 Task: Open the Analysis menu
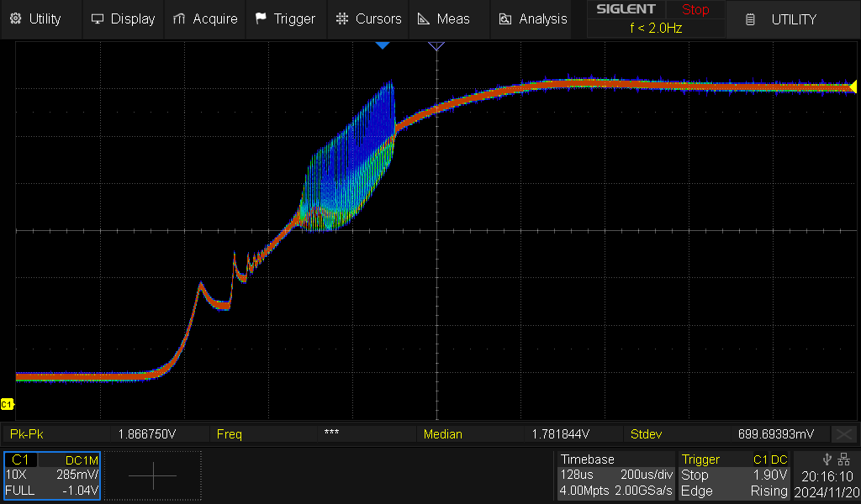pos(533,18)
